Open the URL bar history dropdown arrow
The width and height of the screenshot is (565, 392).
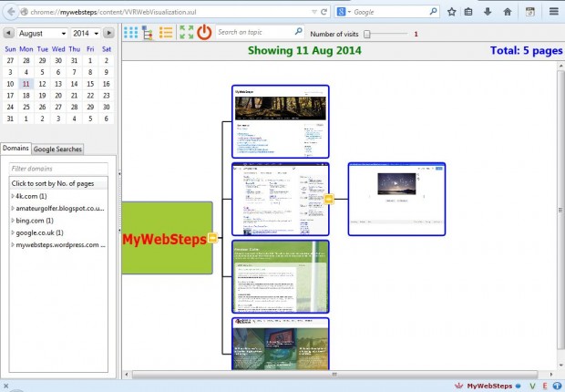pos(314,12)
